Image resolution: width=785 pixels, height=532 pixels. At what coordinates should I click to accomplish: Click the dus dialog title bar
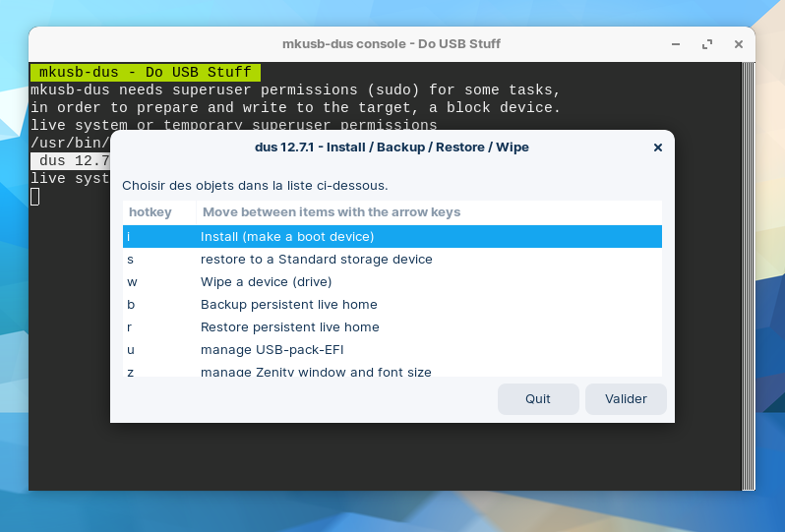(x=392, y=148)
